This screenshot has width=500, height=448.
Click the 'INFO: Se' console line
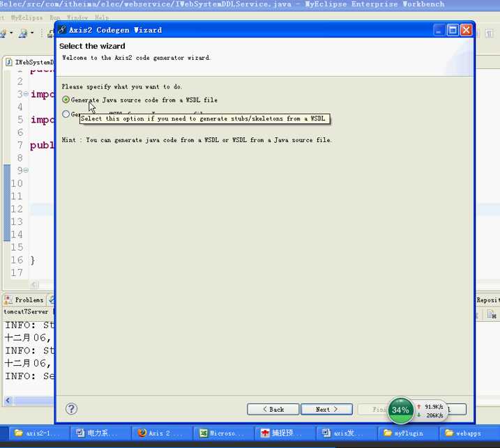pyautogui.click(x=29, y=376)
